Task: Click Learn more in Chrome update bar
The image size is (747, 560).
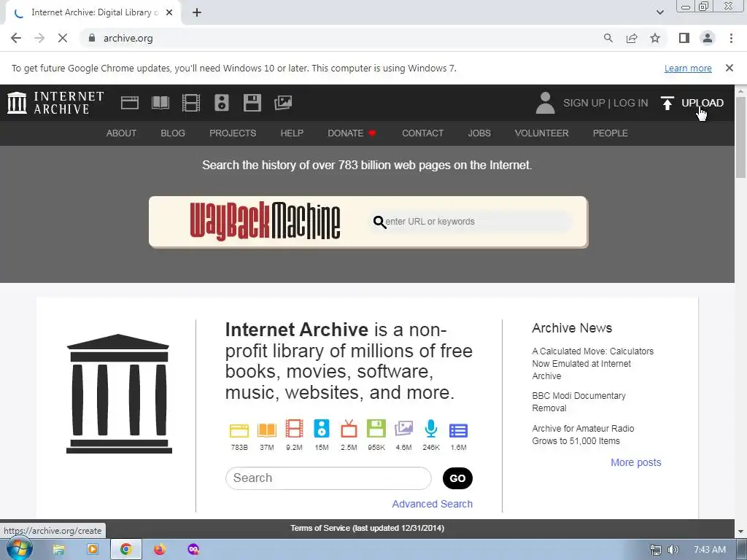Action: click(688, 68)
